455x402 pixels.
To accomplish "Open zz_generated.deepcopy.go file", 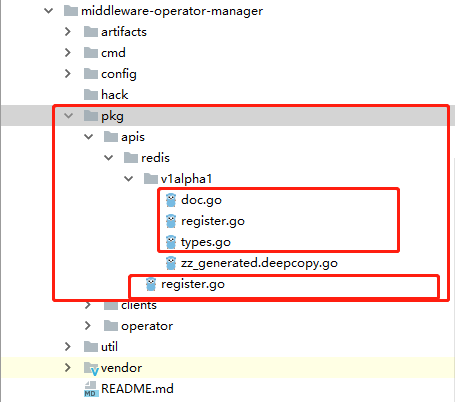I will (x=259, y=263).
